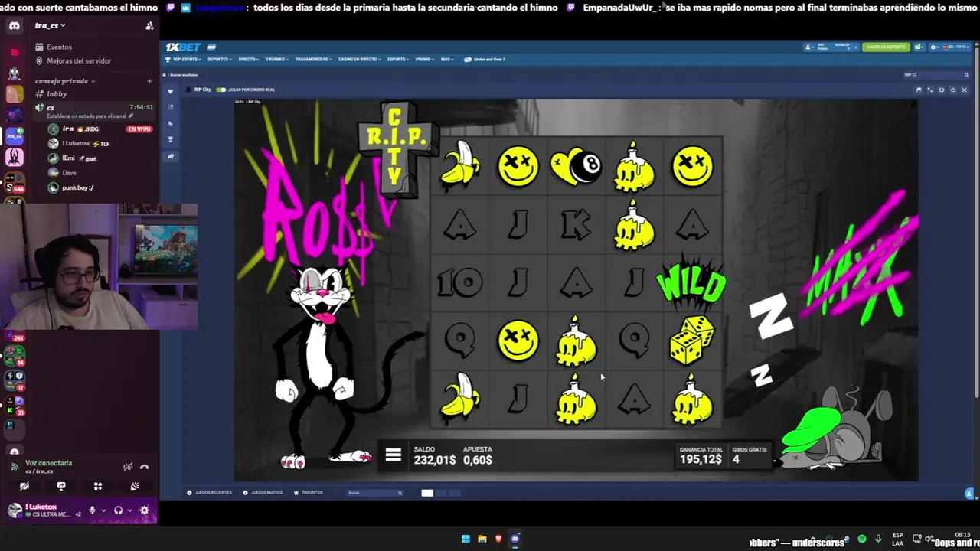Toggle Jugar por dinero real switch
Viewport: 980px width, 551px height.
(x=221, y=90)
